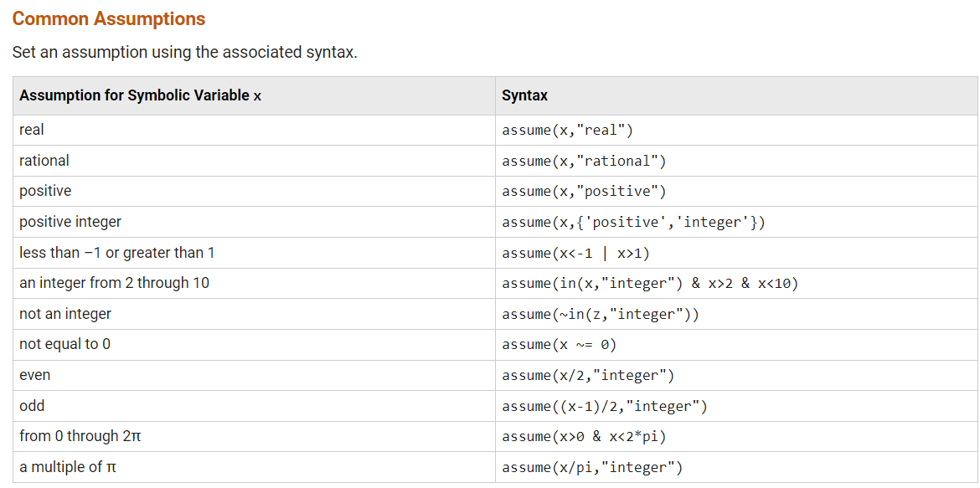Image resolution: width=980 pixels, height=488 pixels.
Task: Select the positive integer syntax code
Action: tap(633, 223)
